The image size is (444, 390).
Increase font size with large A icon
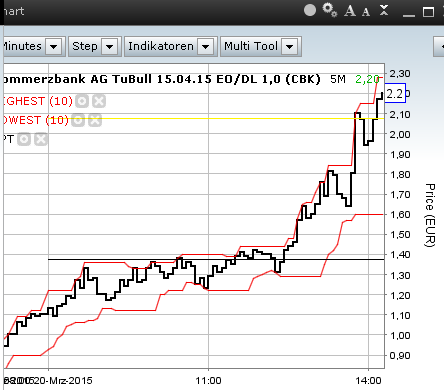click(x=350, y=11)
